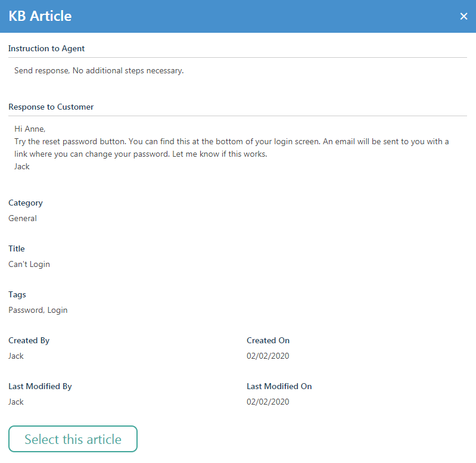Click the KB Article header title

pos(40,16)
